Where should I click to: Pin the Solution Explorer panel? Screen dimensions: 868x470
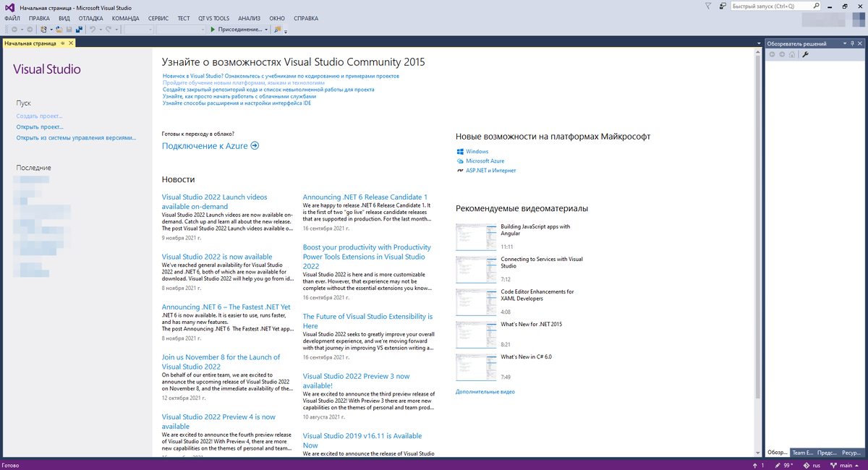coord(853,43)
